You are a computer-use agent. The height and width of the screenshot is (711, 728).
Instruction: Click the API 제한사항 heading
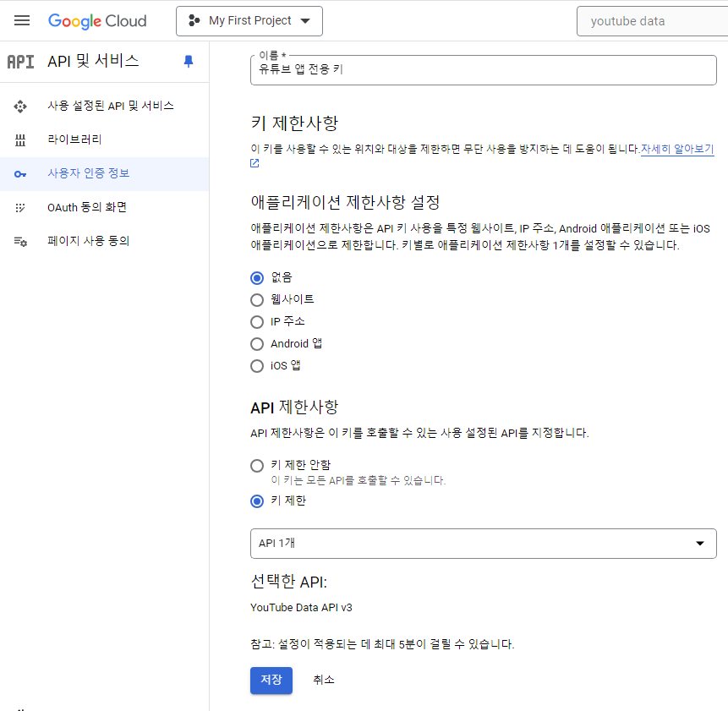tap(294, 407)
